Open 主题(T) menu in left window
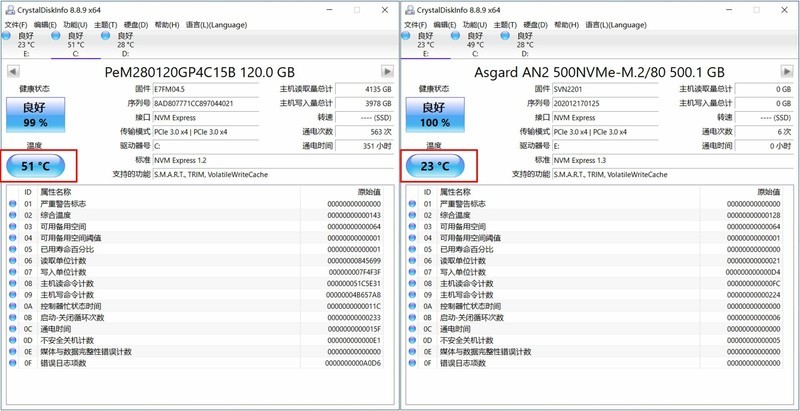 point(106,24)
